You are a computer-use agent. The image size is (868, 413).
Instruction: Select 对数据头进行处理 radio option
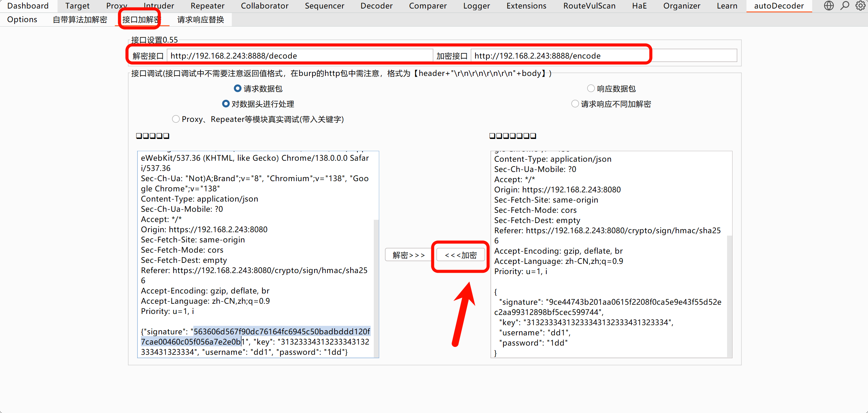point(226,104)
